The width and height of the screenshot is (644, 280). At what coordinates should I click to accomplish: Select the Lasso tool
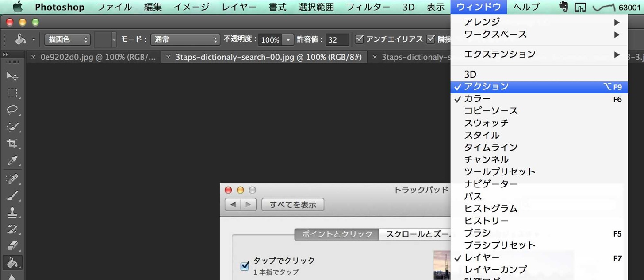coord(12,110)
